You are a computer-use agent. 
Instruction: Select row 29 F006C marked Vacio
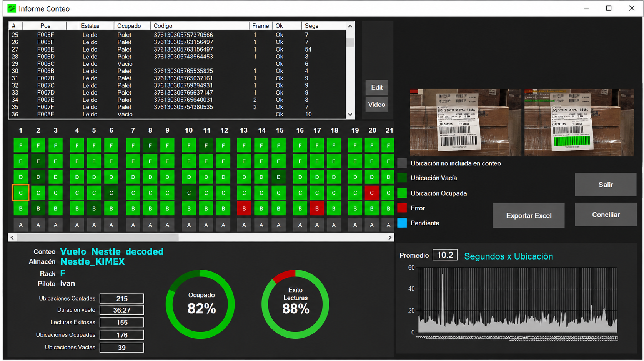[177, 64]
